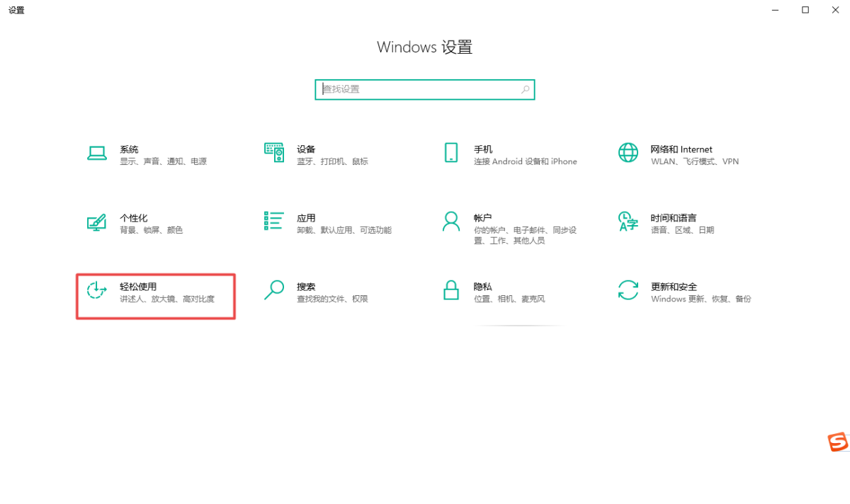The height and width of the screenshot is (504, 850).
Task: Click the 查找我的文件、权限 description
Action: pyautogui.click(x=332, y=299)
